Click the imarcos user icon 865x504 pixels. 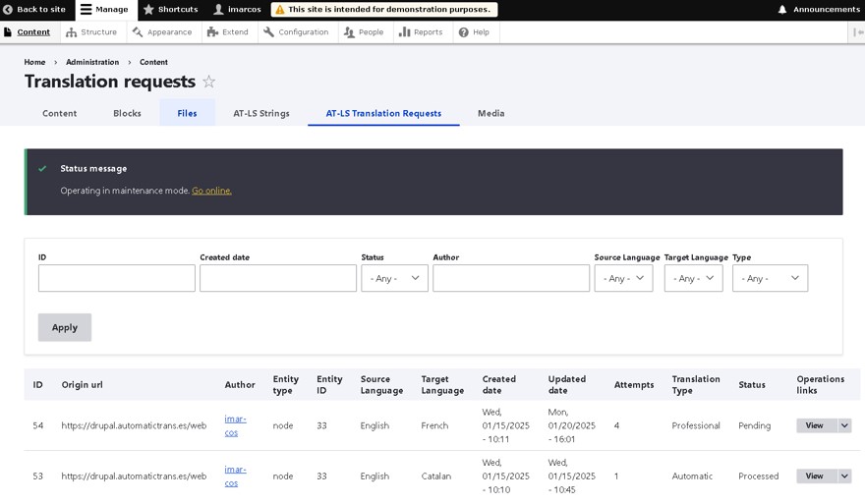click(x=219, y=10)
